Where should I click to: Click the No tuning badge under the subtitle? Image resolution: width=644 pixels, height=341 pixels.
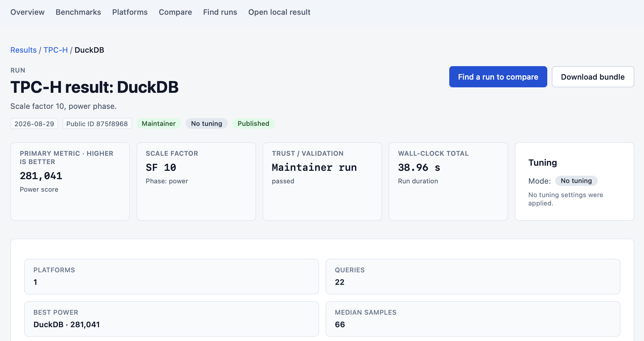point(207,124)
